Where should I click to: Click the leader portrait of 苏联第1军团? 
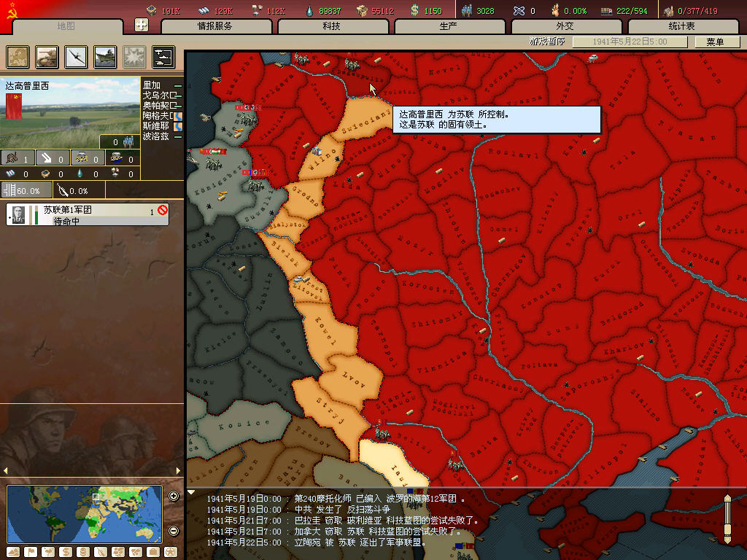coord(18,215)
